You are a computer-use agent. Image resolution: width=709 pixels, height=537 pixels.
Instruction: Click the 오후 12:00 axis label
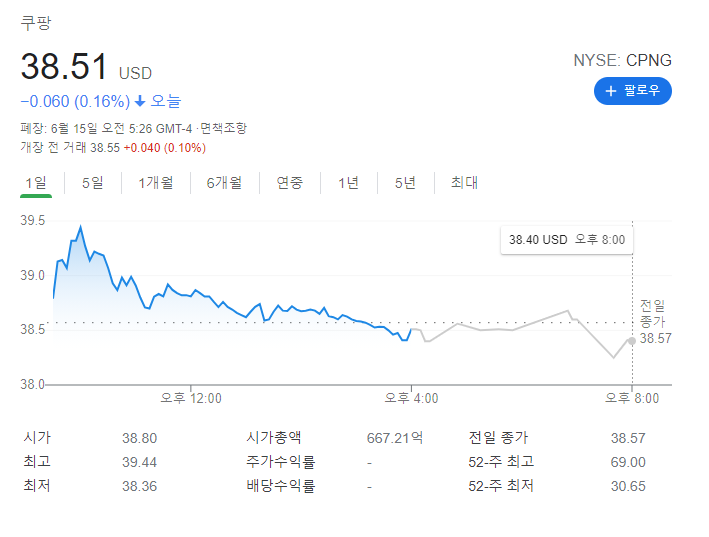191,398
